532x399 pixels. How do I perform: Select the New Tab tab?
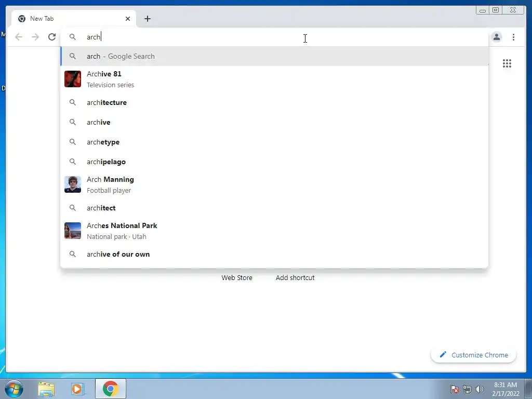74,19
